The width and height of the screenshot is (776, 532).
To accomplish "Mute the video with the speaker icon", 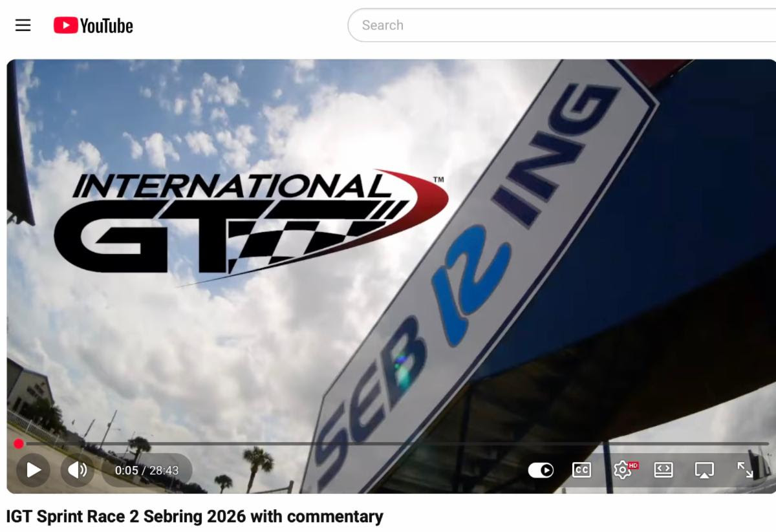I will (77, 470).
